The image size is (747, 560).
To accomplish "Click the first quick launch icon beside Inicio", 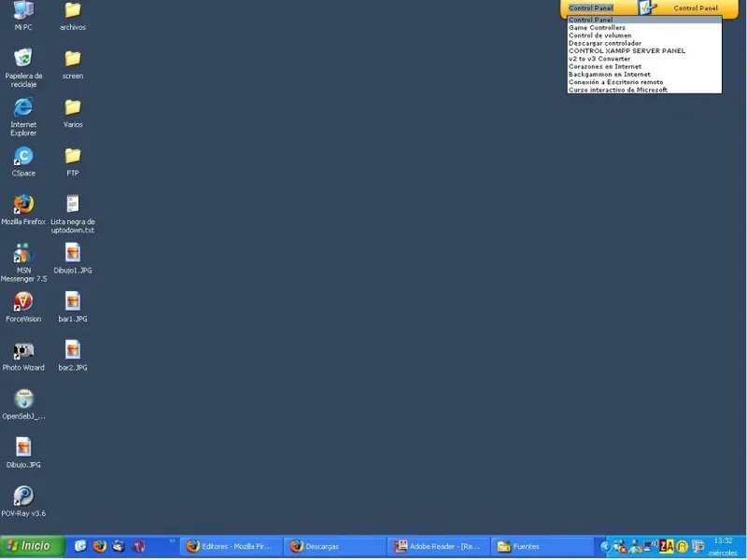I will tap(80, 546).
